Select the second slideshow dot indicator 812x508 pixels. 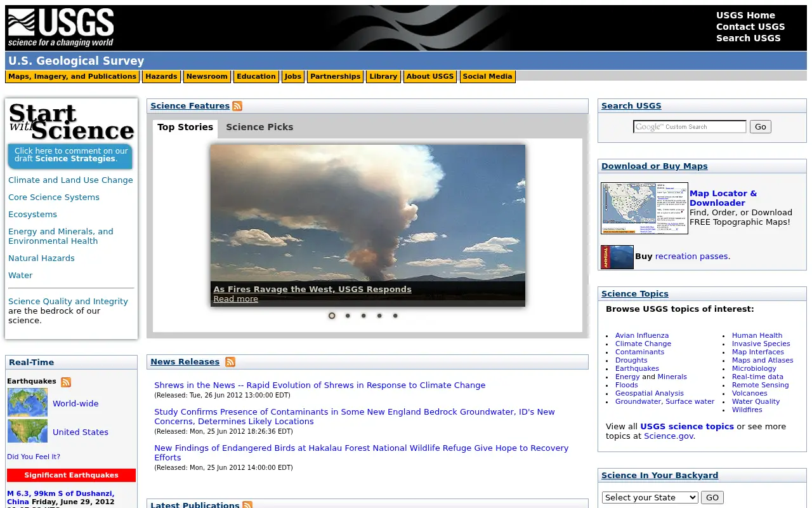tap(348, 316)
